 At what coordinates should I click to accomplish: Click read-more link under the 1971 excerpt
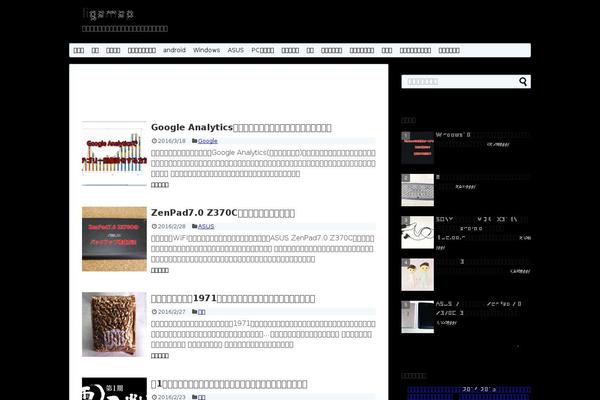click(160, 356)
